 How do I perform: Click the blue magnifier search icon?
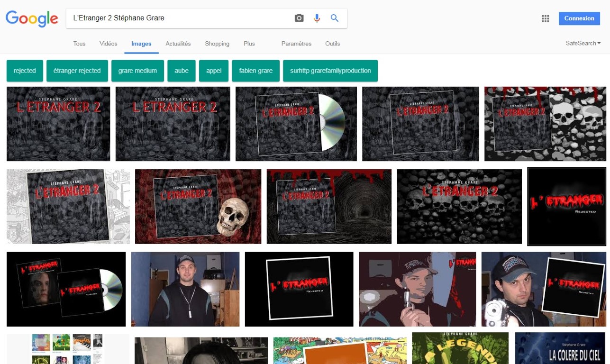click(335, 18)
